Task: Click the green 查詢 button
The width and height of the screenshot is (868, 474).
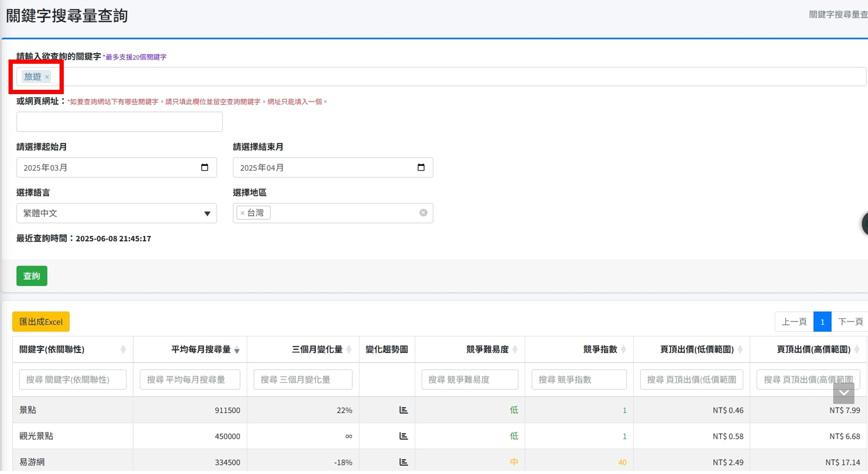Action: click(32, 276)
